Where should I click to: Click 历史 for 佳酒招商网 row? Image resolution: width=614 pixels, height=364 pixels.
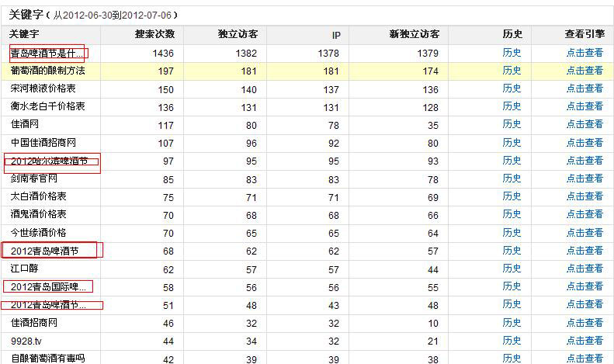[512, 322]
